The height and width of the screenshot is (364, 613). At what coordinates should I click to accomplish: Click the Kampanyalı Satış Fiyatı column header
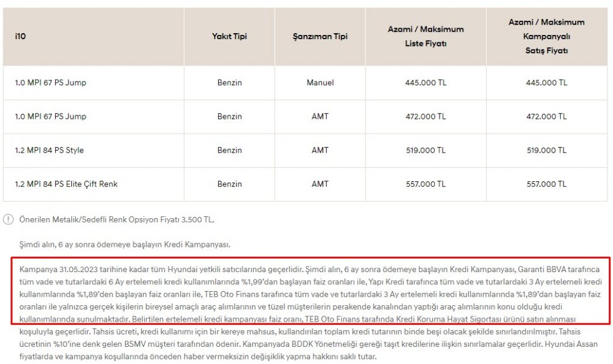(547, 36)
